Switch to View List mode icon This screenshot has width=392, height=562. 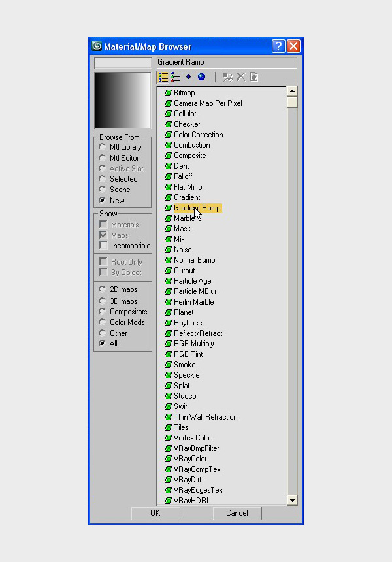pyautogui.click(x=163, y=77)
